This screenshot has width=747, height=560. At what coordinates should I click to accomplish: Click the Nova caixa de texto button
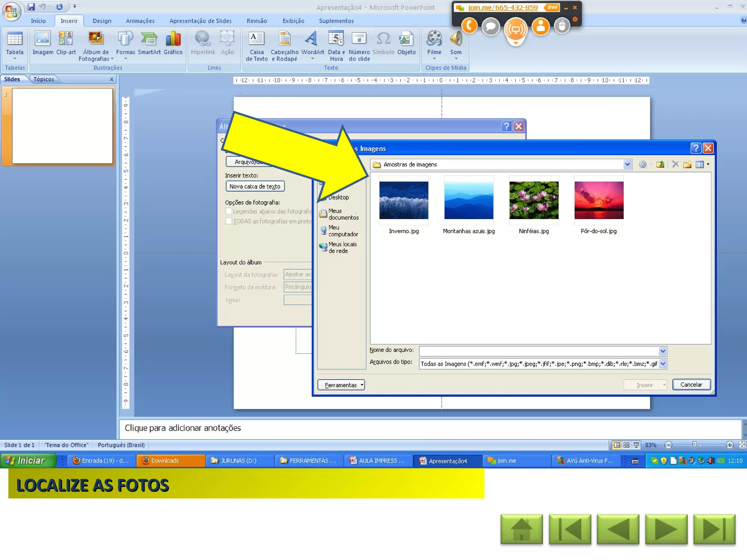[x=255, y=186]
